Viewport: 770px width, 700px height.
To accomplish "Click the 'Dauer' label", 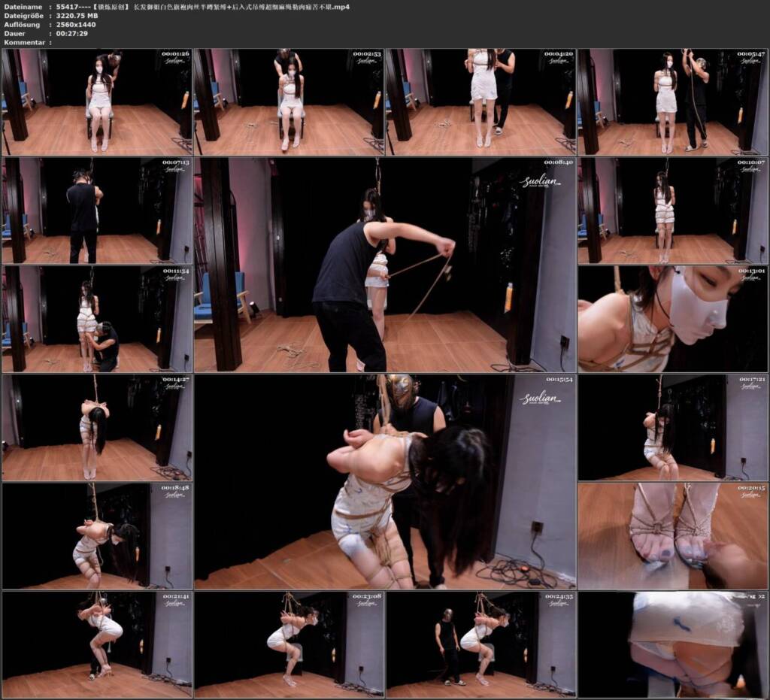I will (15, 33).
